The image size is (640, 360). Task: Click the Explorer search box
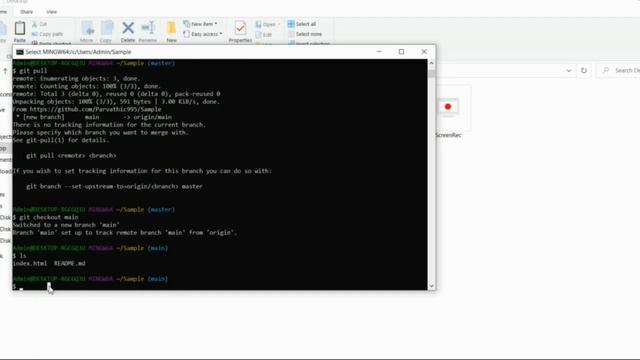pos(619,71)
